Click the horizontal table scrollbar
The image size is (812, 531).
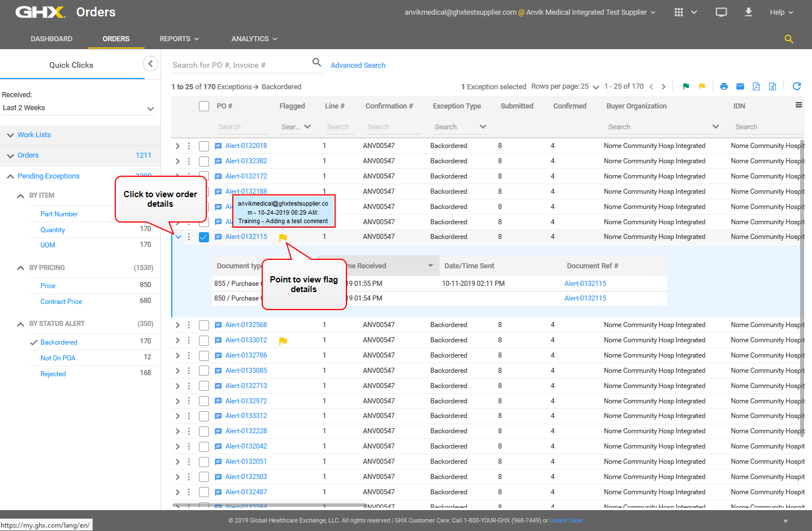pyautogui.click(x=270, y=505)
